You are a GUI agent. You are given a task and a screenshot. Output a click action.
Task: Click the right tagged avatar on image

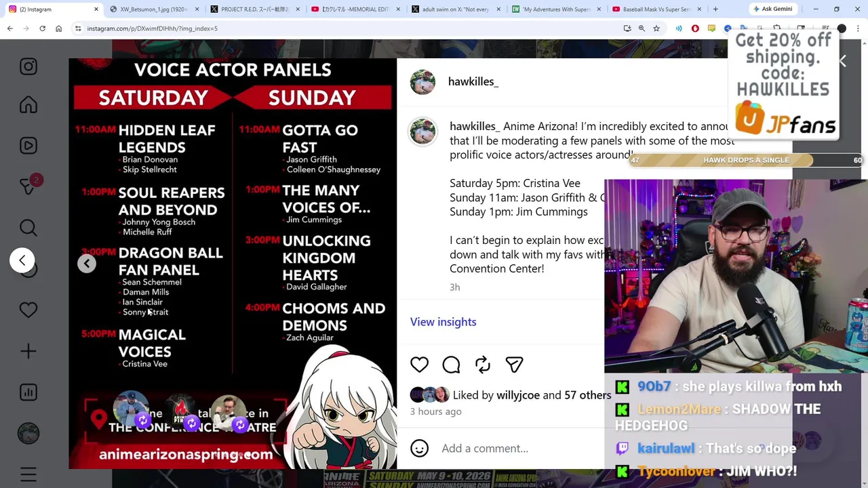pyautogui.click(x=229, y=412)
